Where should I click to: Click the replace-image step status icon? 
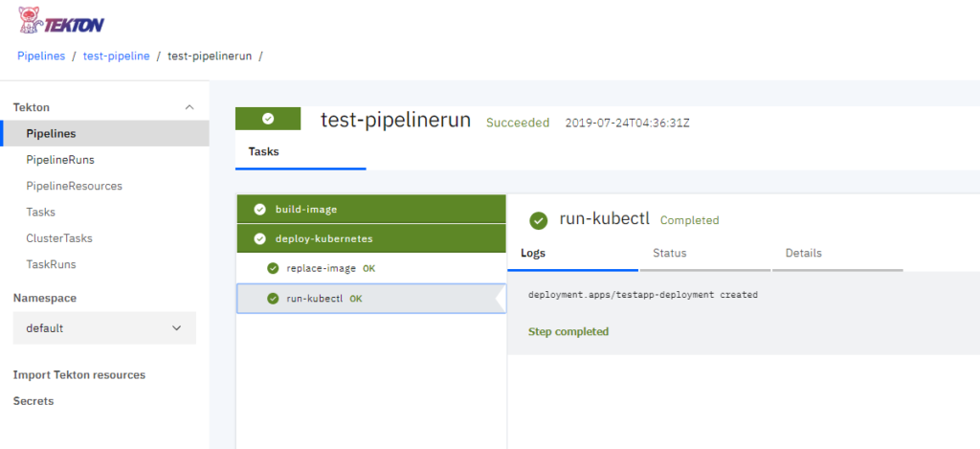(x=273, y=268)
